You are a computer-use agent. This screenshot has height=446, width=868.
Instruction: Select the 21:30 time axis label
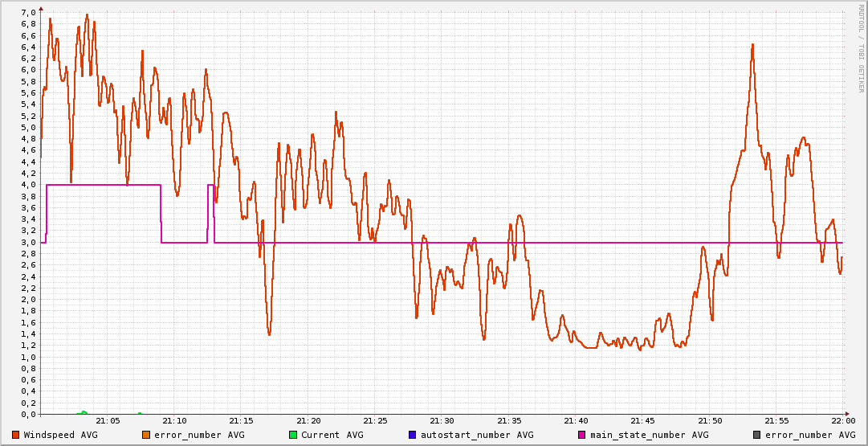442,420
